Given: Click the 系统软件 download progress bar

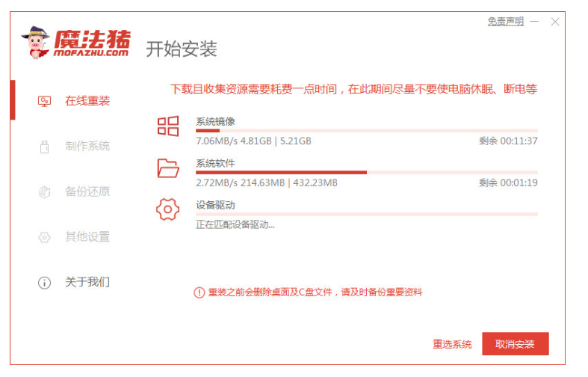Looking at the screenshot, I should coord(366,172).
